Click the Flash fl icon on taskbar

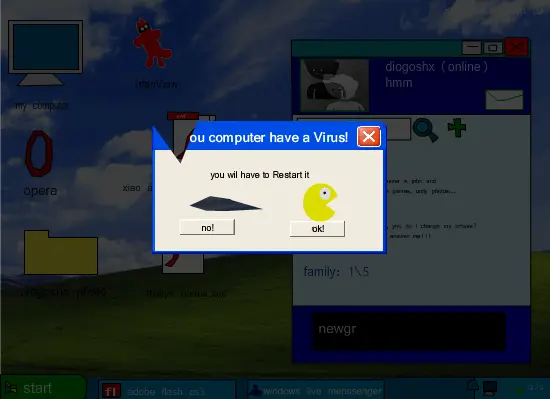tap(111, 391)
